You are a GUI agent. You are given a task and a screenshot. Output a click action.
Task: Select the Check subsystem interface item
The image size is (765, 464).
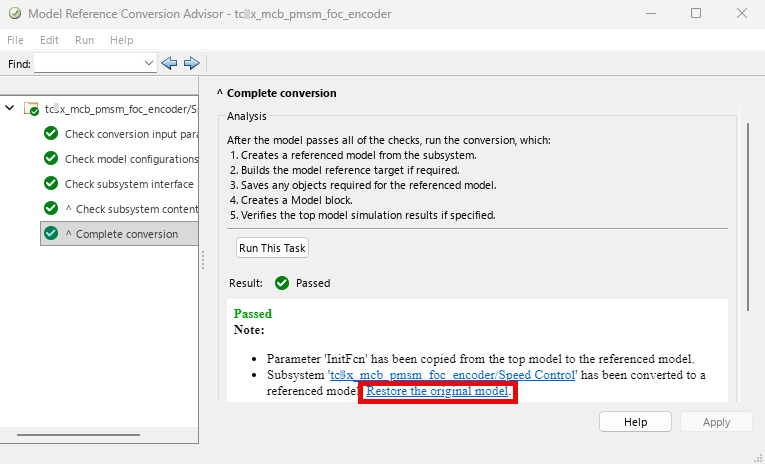click(x=129, y=184)
